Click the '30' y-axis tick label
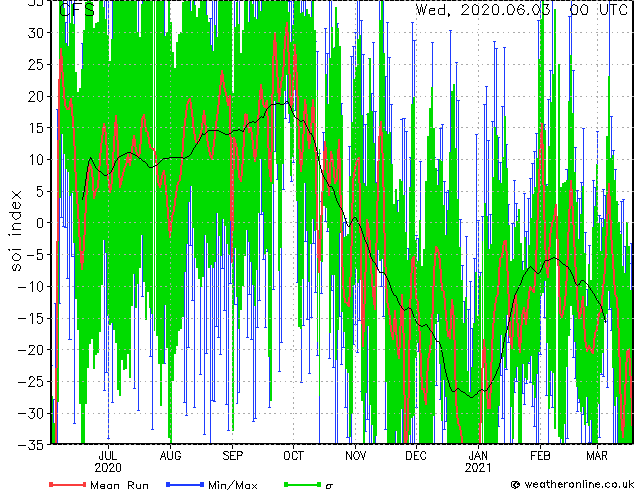 (x=35, y=33)
